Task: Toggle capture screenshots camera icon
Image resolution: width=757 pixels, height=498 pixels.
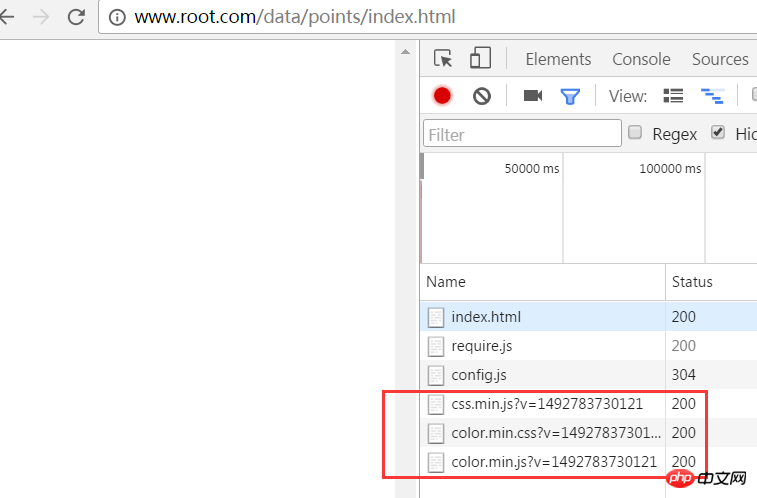Action: pos(533,96)
